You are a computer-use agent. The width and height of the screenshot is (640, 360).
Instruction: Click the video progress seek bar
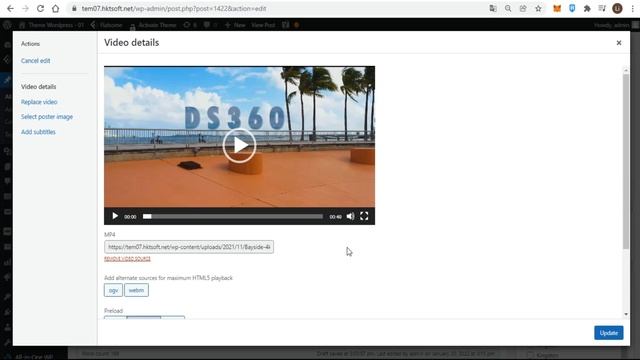tap(233, 216)
